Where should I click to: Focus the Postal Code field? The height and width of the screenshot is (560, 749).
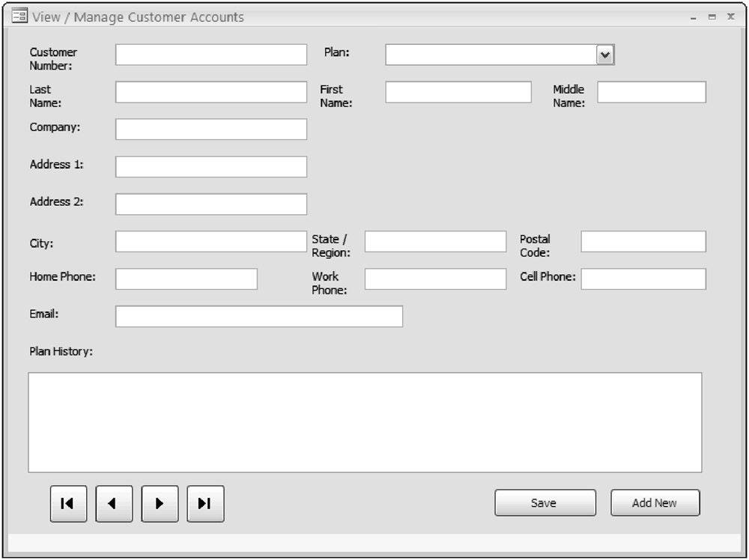pos(643,242)
